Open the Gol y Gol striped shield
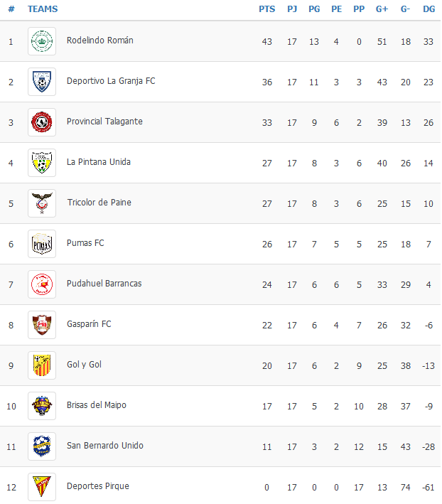Image resolution: width=442 pixels, height=504 pixels. point(42,365)
